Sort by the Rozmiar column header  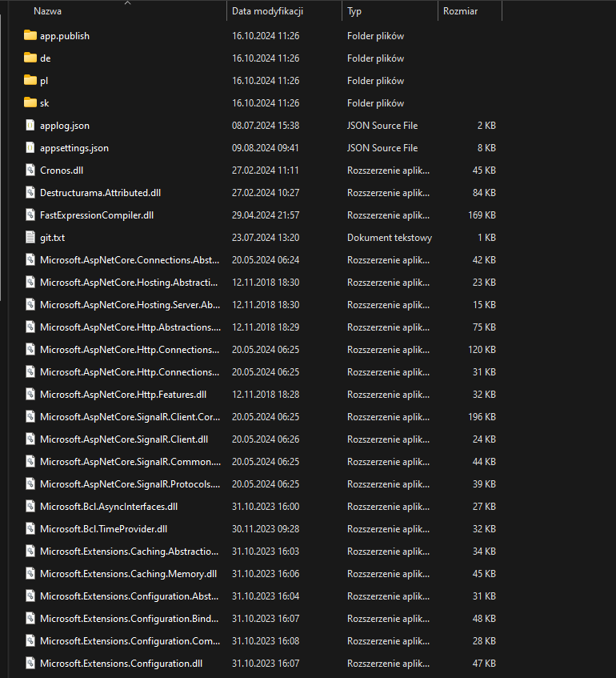pos(460,11)
